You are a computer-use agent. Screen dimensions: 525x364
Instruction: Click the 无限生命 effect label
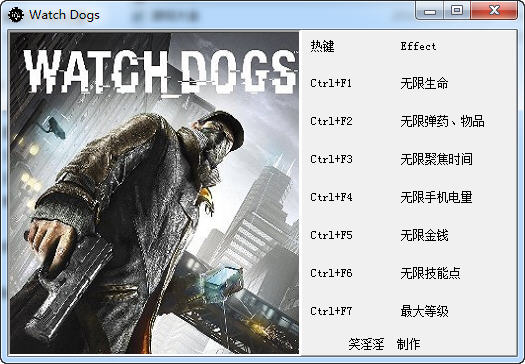tap(424, 83)
